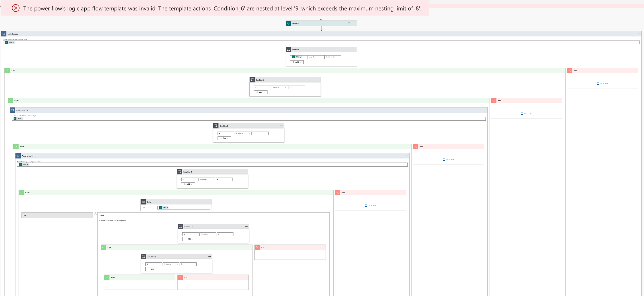Open the Case ellipsis menu
The image size is (644, 296).
(90, 215)
